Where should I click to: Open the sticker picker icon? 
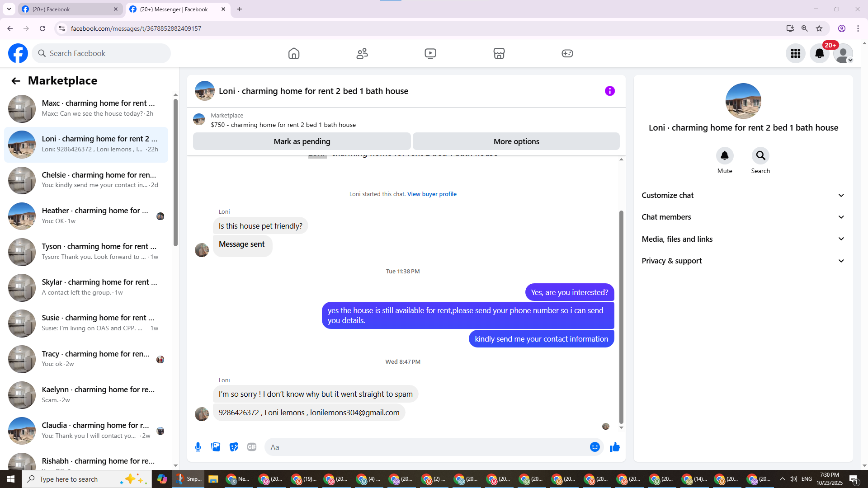pyautogui.click(x=234, y=447)
